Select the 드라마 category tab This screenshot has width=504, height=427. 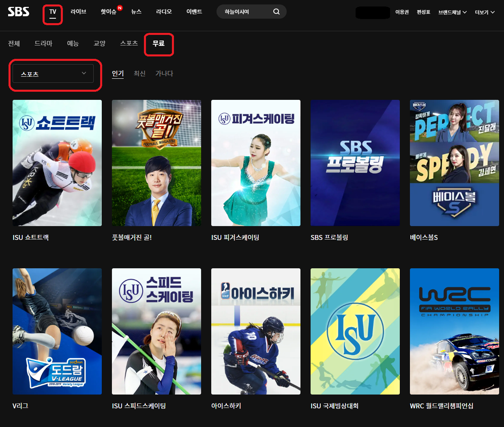43,43
